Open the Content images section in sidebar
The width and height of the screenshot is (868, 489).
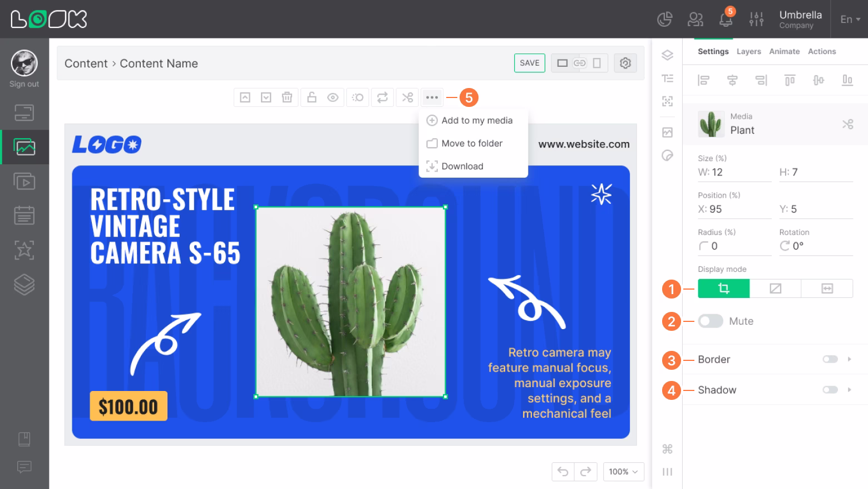pyautogui.click(x=24, y=147)
